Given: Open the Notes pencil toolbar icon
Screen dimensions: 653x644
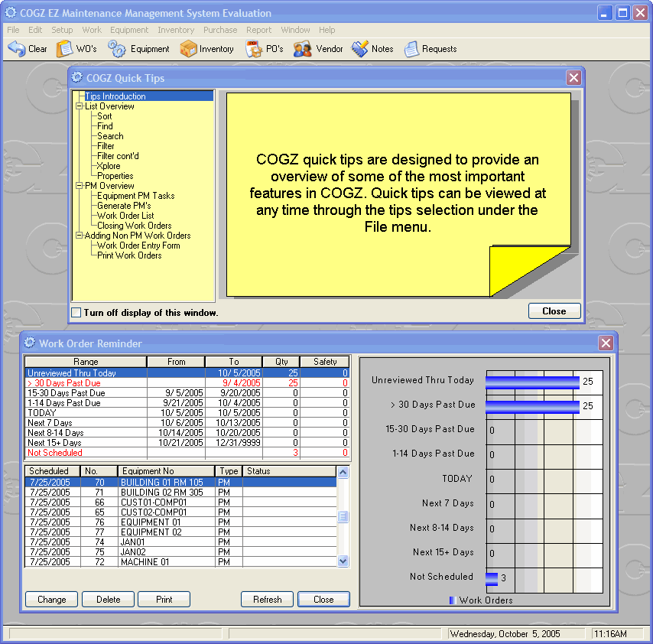Looking at the screenshot, I should pos(360,49).
